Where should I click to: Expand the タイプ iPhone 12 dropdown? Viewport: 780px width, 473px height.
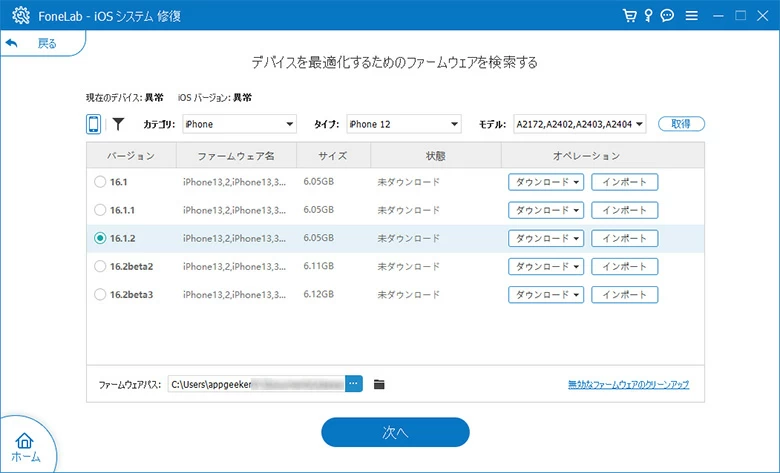pos(404,124)
